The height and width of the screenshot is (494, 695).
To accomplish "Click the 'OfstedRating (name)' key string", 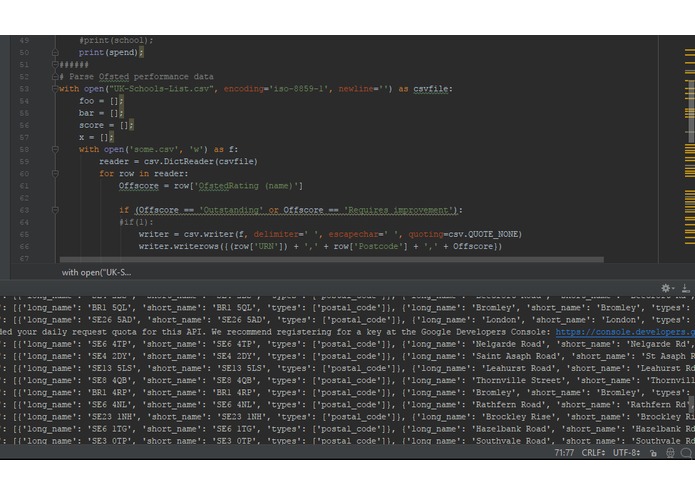I will [x=246, y=186].
